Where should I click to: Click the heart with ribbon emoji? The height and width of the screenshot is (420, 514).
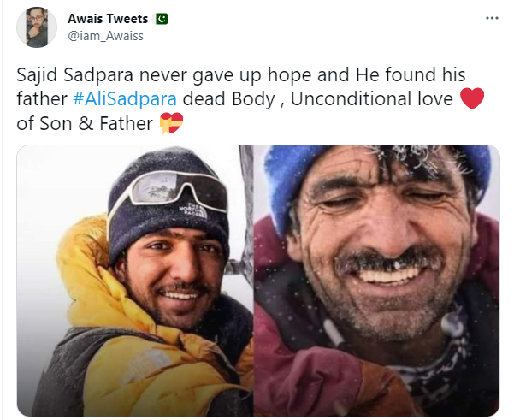(171, 123)
